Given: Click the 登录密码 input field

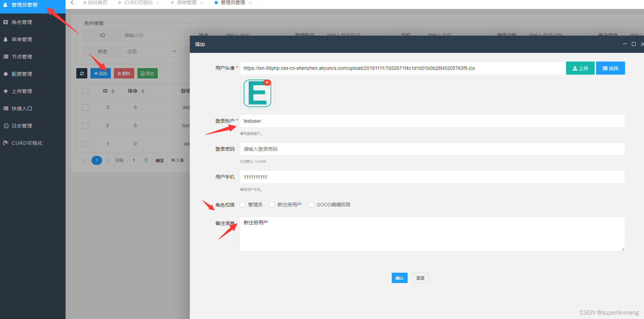Looking at the screenshot, I should (432, 149).
